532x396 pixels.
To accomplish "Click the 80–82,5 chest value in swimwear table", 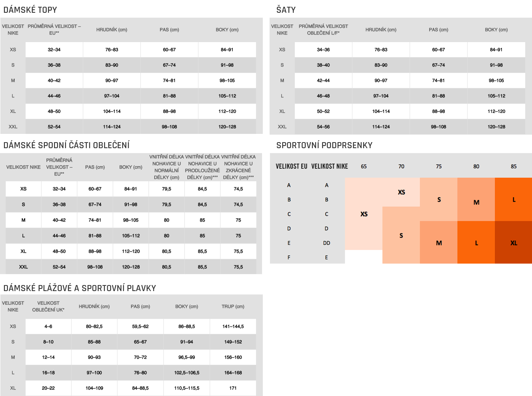I will tap(94, 326).
